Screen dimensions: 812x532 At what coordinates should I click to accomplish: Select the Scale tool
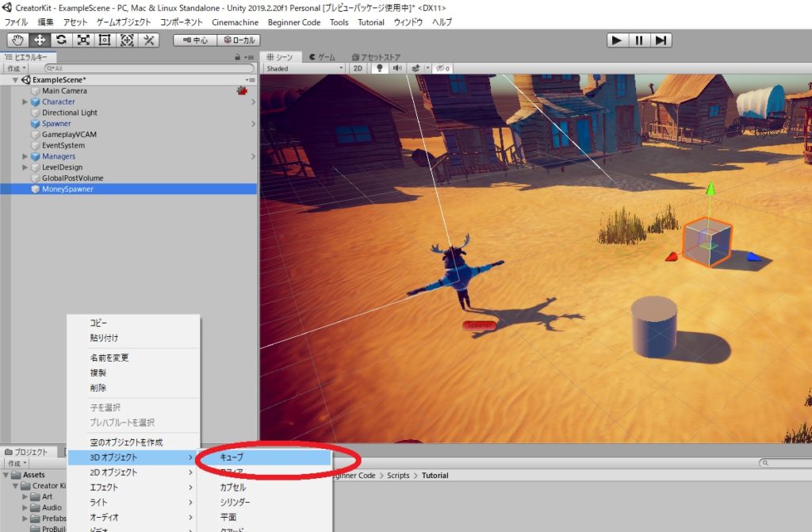click(82, 40)
